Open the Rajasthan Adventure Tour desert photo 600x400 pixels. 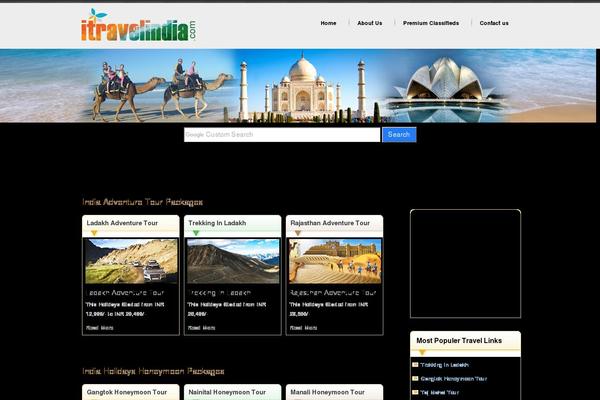pos(335,261)
